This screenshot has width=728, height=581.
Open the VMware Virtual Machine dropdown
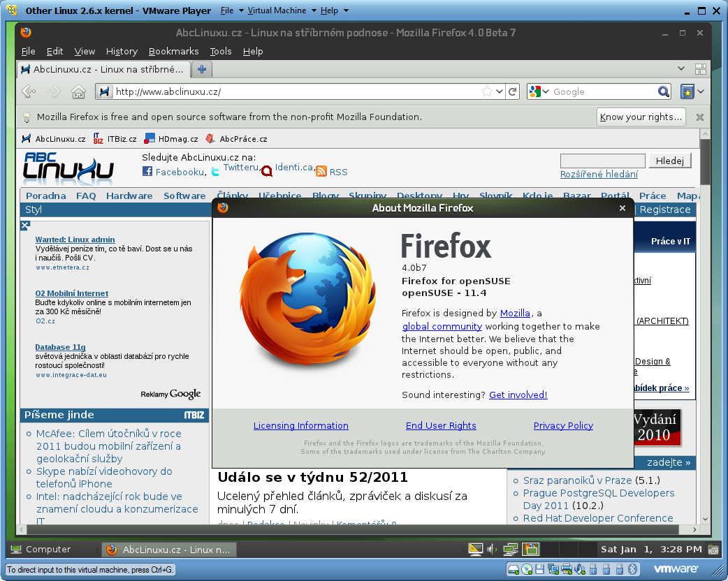point(282,10)
